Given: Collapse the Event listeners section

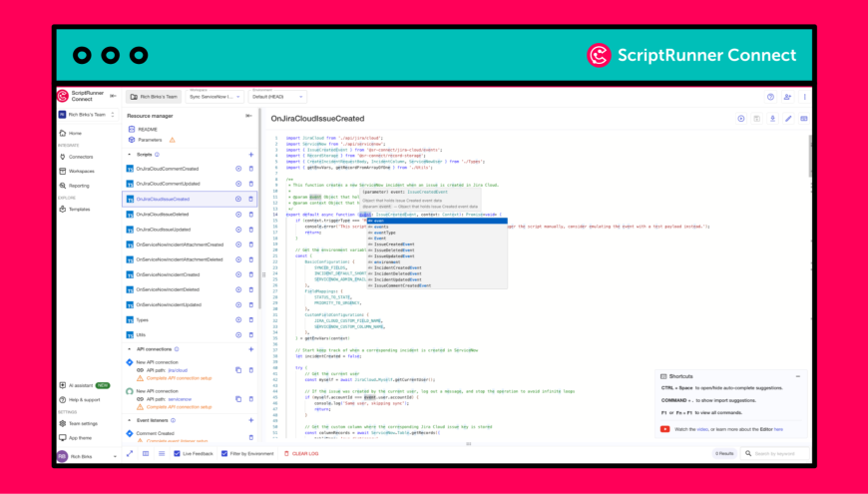Looking at the screenshot, I should tap(130, 420).
